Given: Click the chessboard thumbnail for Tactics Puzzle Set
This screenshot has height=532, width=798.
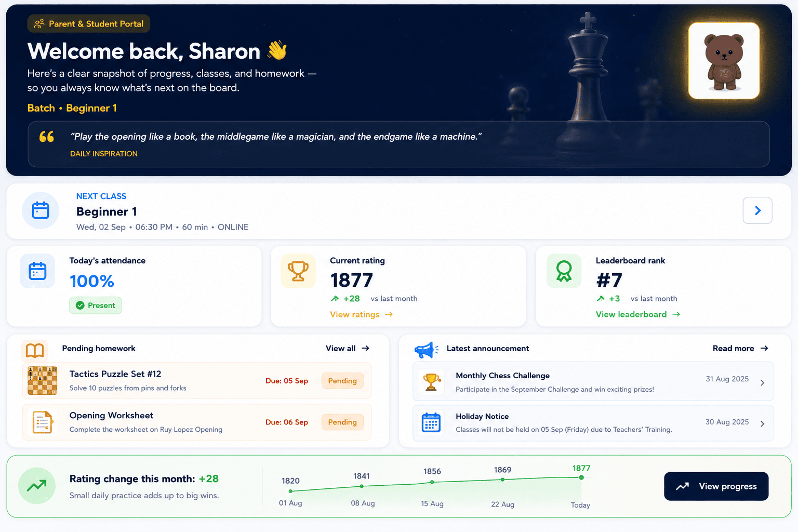Looking at the screenshot, I should pyautogui.click(x=42, y=381).
